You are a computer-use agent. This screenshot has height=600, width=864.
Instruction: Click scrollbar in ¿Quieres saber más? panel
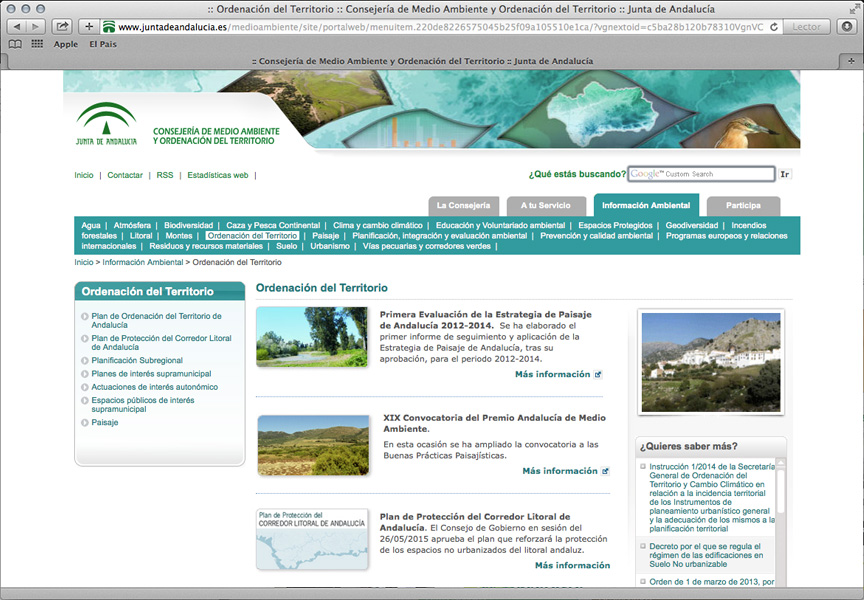tap(781, 490)
